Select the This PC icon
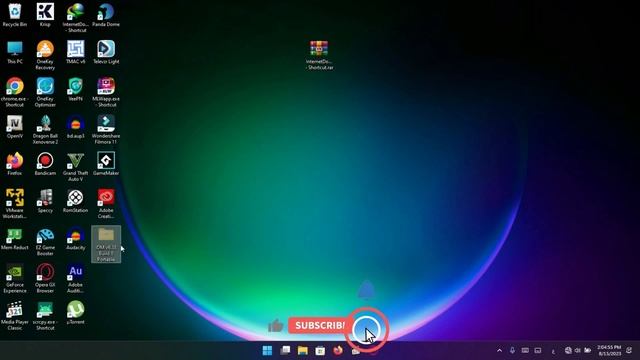640x360 pixels. [15, 52]
